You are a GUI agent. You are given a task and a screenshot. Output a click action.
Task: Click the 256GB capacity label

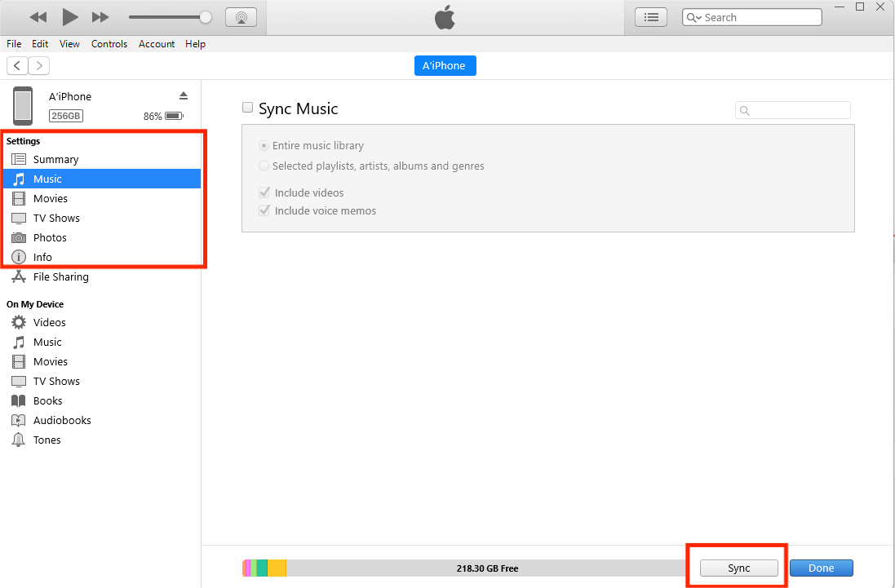point(65,116)
